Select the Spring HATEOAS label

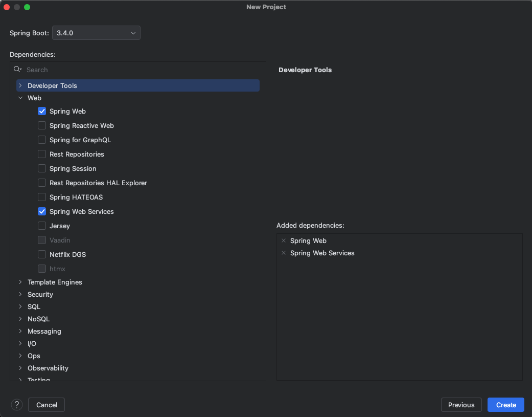pyautogui.click(x=76, y=197)
